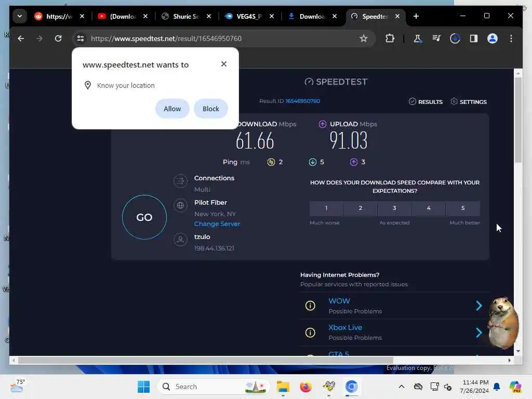Close the Speedtest tab

(x=397, y=16)
